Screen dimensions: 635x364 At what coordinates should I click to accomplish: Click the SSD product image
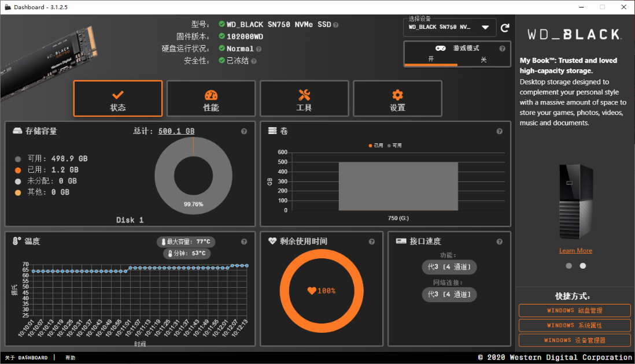(49, 62)
